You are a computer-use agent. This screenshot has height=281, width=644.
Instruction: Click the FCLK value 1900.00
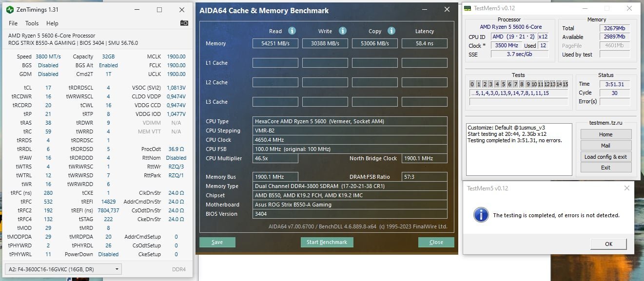coord(176,65)
